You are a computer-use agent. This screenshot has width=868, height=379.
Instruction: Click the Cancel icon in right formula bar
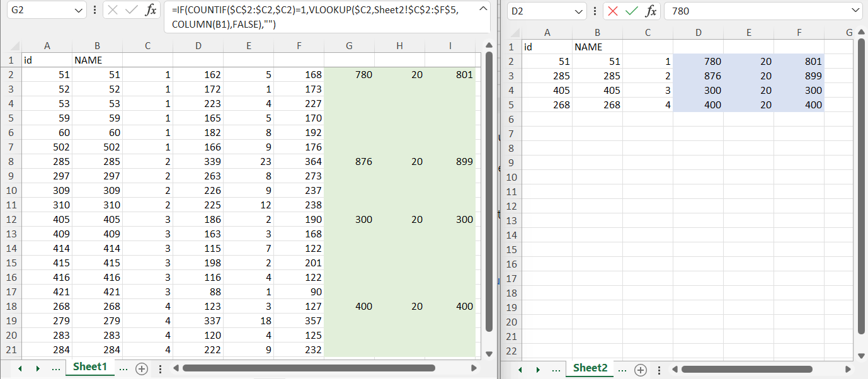pyautogui.click(x=613, y=11)
